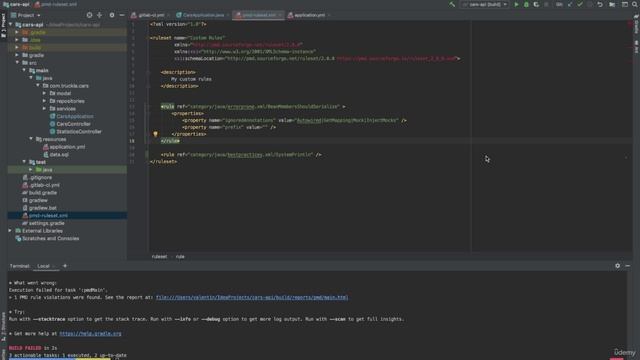Open the Project view selector dropdown
The height and width of the screenshot is (360, 640).
tap(26, 15)
